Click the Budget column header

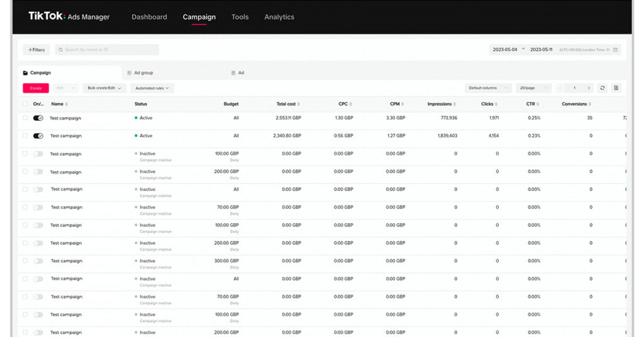click(x=231, y=104)
